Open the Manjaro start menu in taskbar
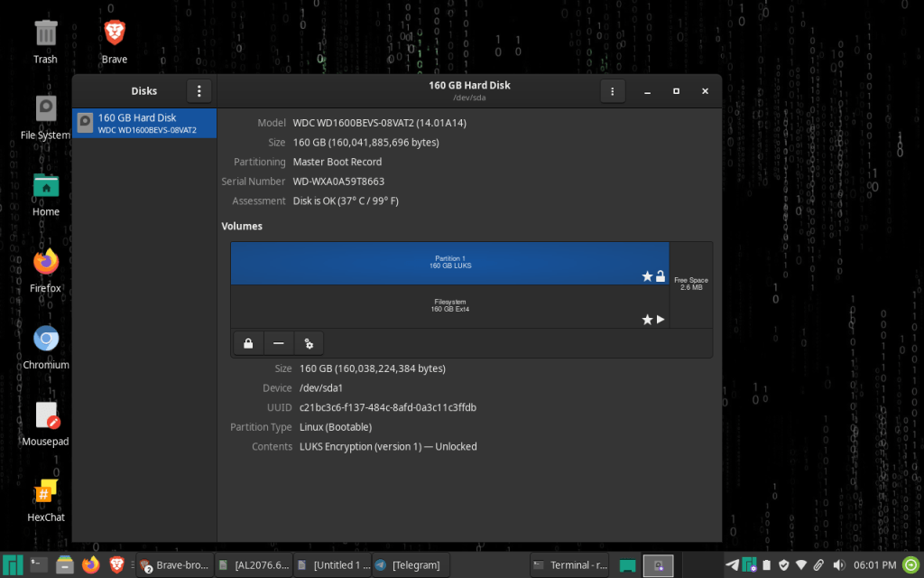 click(13, 565)
